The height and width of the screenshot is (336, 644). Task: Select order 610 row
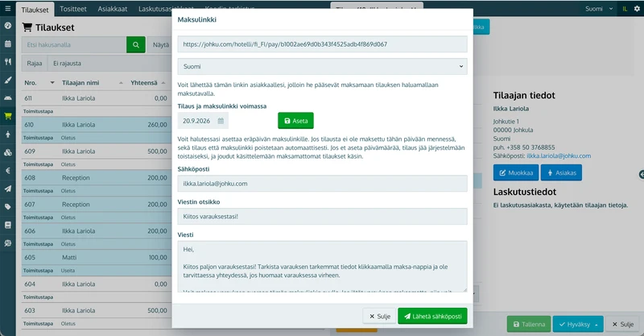click(x=97, y=125)
